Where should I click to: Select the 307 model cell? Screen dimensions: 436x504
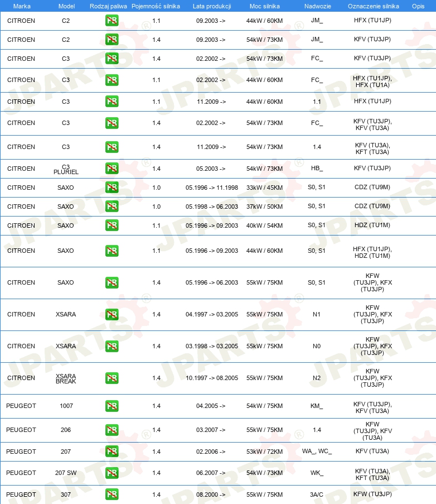66,495
